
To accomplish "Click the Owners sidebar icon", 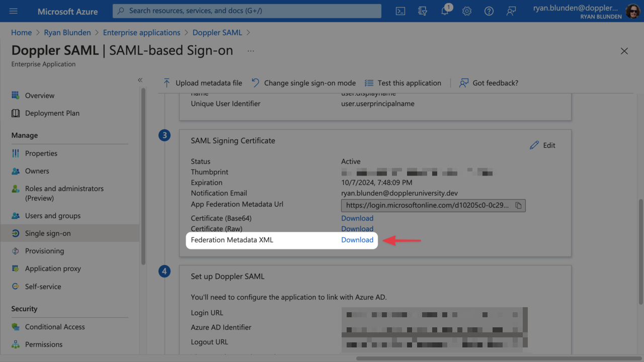I will tap(16, 171).
